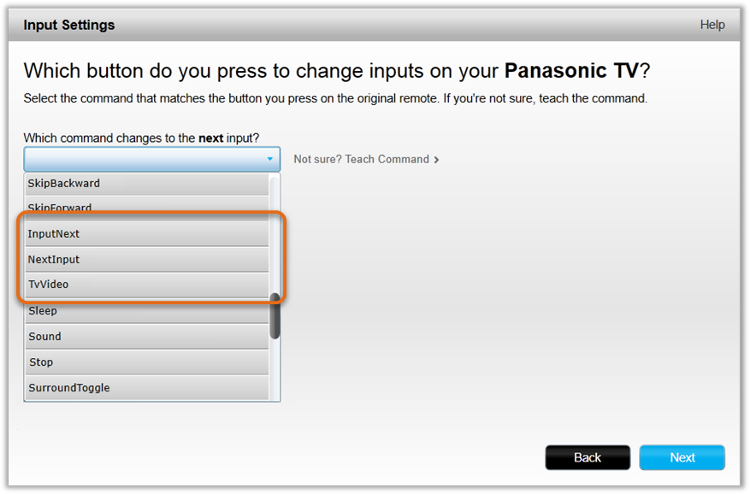Screen dimensions: 750x494
Task: Click the scrollbar track above the thumb
Action: tap(275, 234)
